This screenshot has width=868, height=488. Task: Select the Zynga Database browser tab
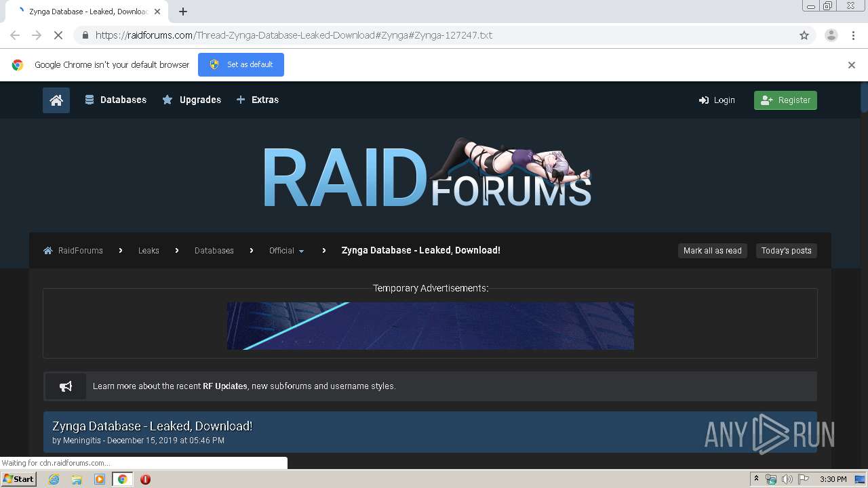(88, 12)
